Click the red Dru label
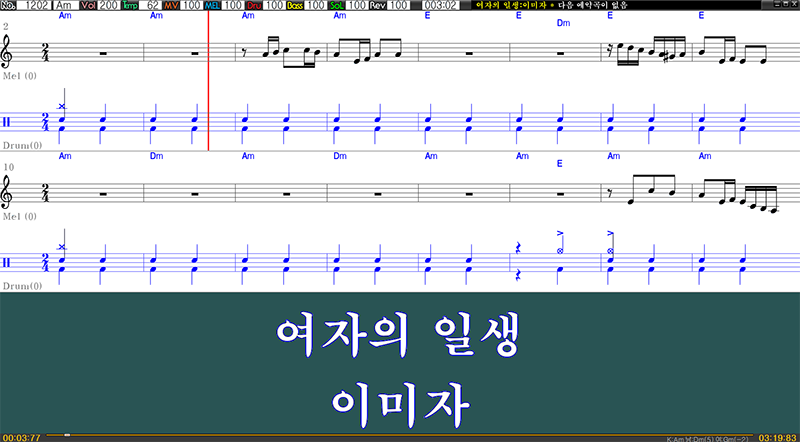 click(254, 5)
